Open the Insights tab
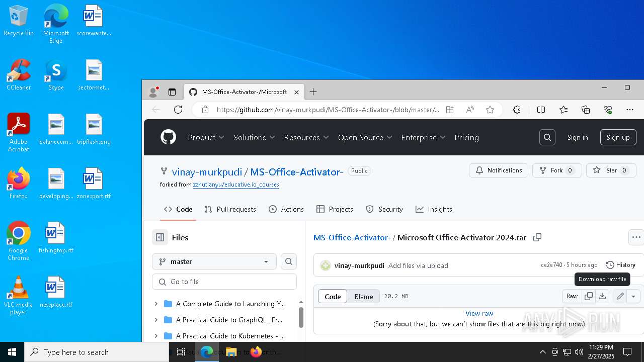 [x=434, y=209]
